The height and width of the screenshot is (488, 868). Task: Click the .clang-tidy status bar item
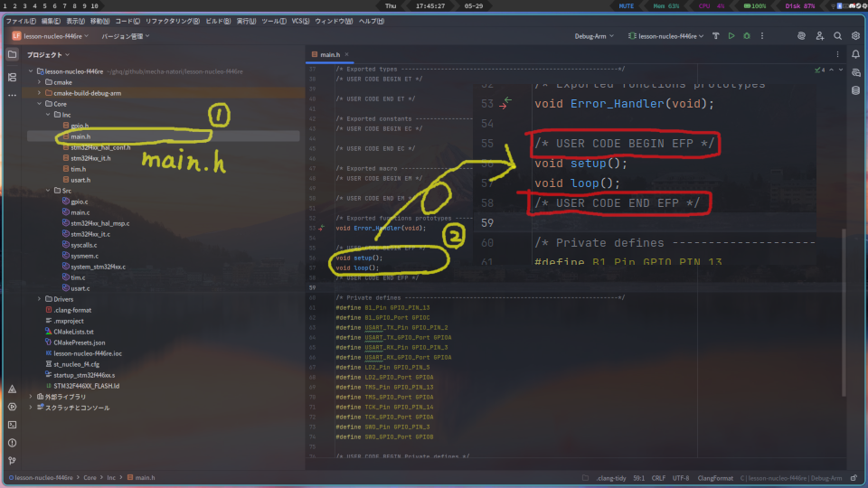[611, 477]
